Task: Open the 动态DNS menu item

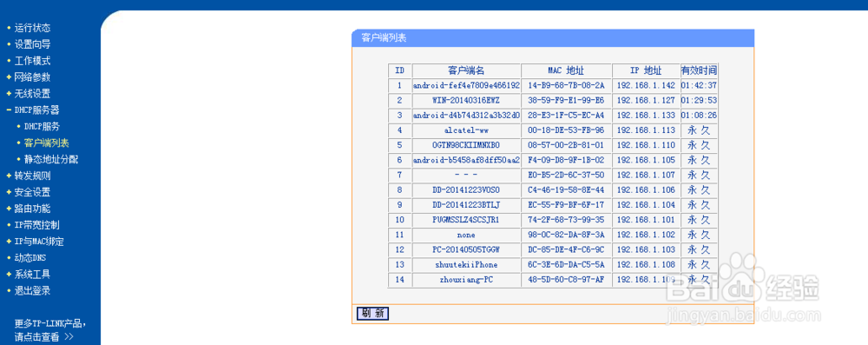Action: [x=30, y=258]
